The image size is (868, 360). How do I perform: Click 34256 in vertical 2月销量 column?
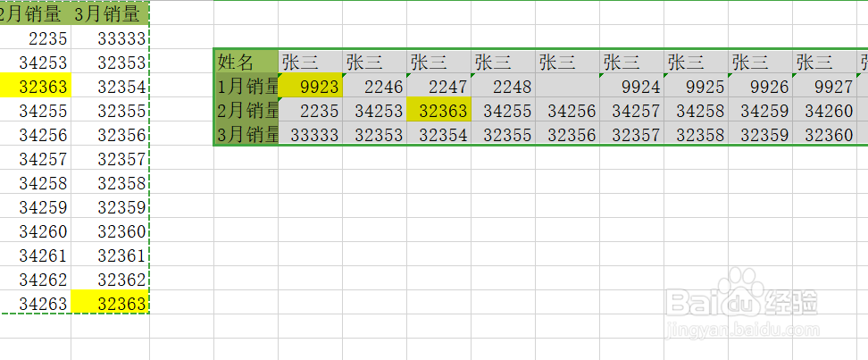point(36,134)
